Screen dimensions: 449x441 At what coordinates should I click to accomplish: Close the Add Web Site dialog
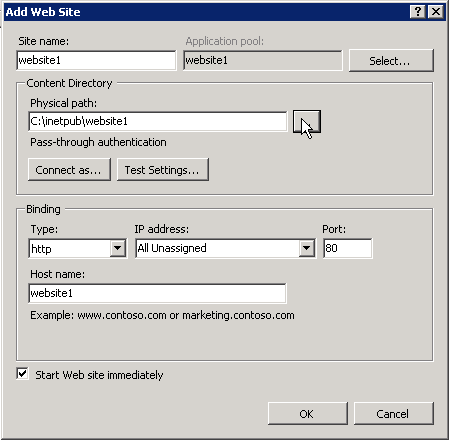click(436, 12)
